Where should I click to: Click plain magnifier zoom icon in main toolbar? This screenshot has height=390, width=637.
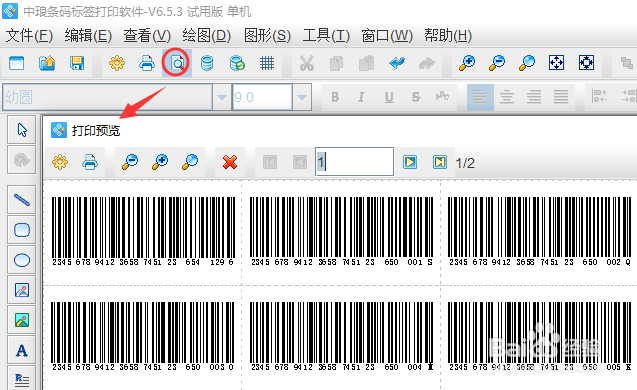click(x=526, y=63)
